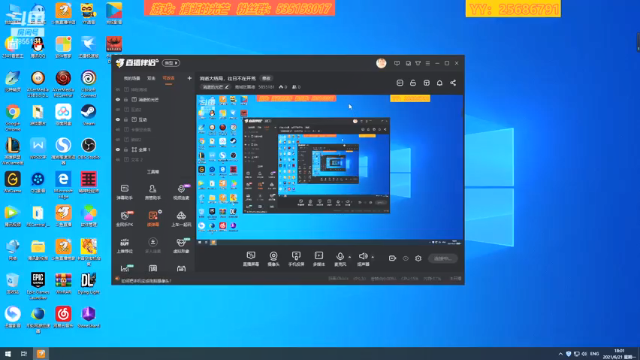Open the mode pill next to app logo
640x360 pixels.
(171, 63)
